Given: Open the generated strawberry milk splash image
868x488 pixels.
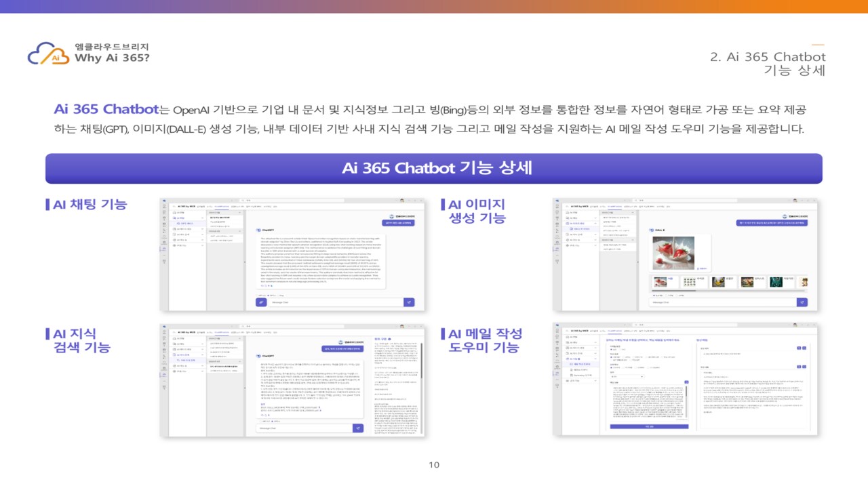Looking at the screenshot, I should tap(673, 253).
